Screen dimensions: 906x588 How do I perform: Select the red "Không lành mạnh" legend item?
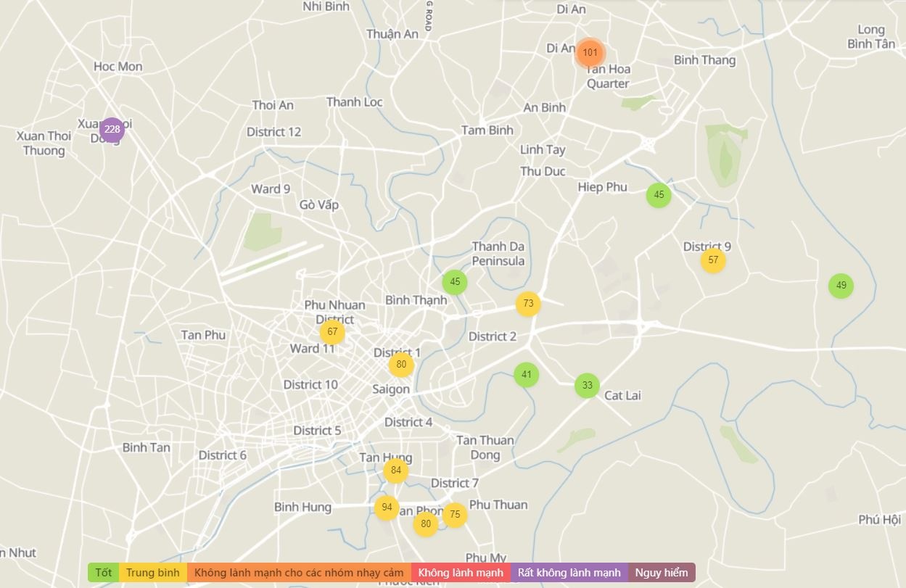[x=461, y=573]
